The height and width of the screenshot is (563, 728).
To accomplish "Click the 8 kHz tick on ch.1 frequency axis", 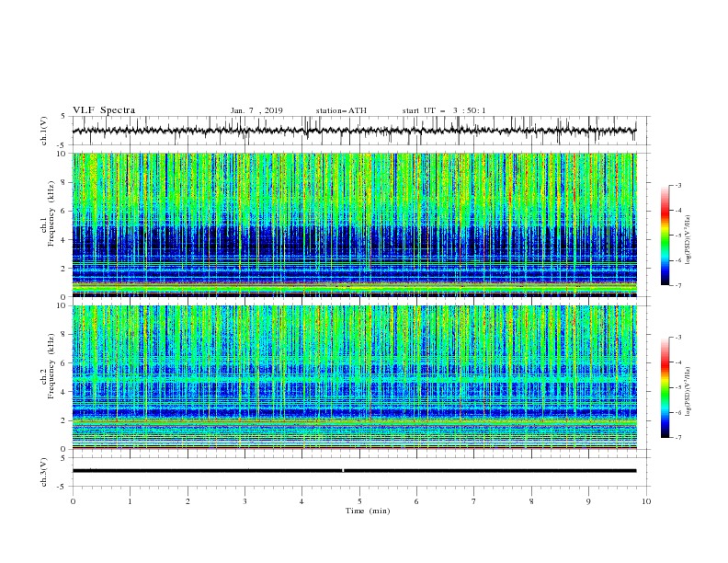I will [x=65, y=182].
